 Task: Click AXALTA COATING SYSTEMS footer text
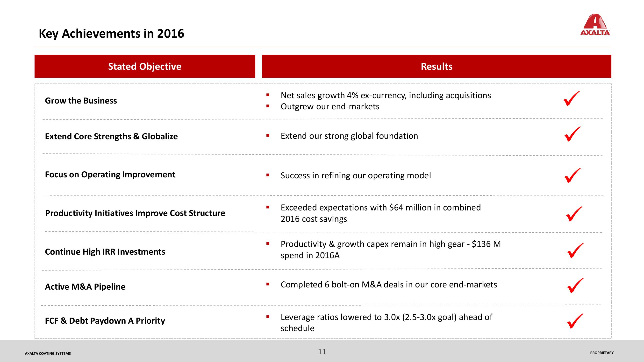point(48,354)
